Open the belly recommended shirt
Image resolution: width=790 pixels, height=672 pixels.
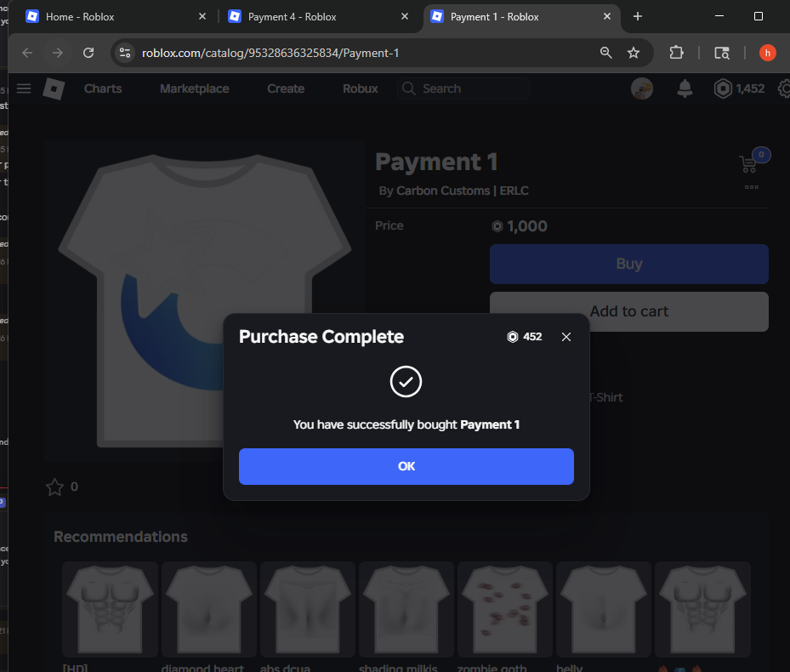pos(604,610)
